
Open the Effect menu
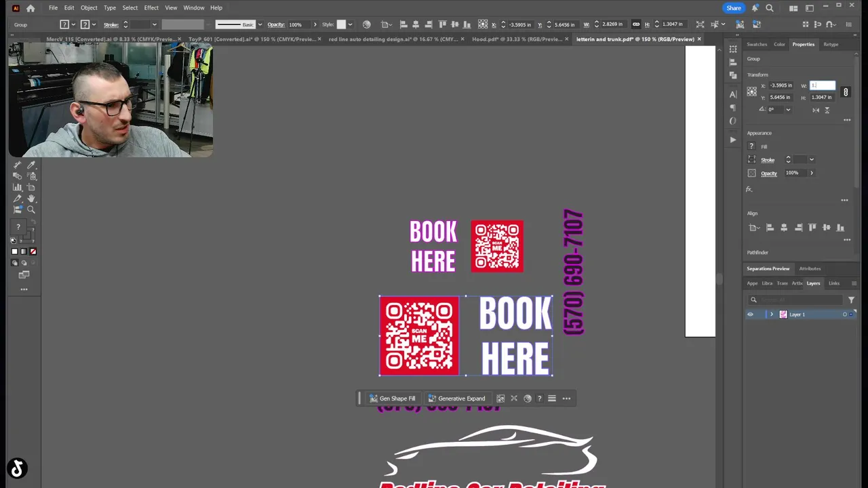pyautogui.click(x=151, y=8)
